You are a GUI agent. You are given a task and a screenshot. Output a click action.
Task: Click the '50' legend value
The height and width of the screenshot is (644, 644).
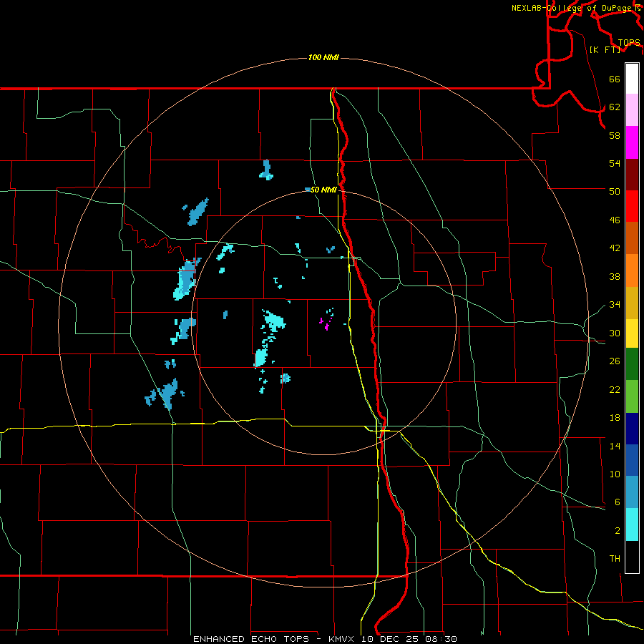coord(615,191)
